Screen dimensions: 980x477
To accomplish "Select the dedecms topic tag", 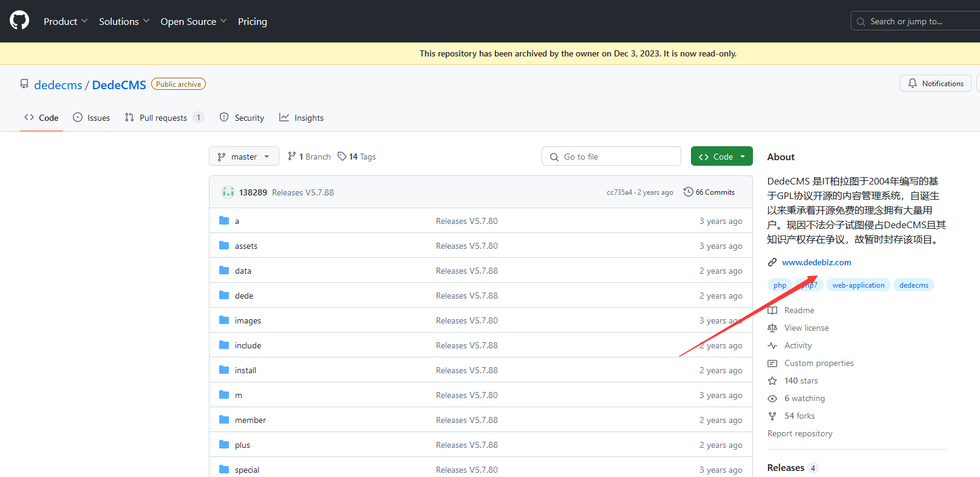I will coord(914,285).
